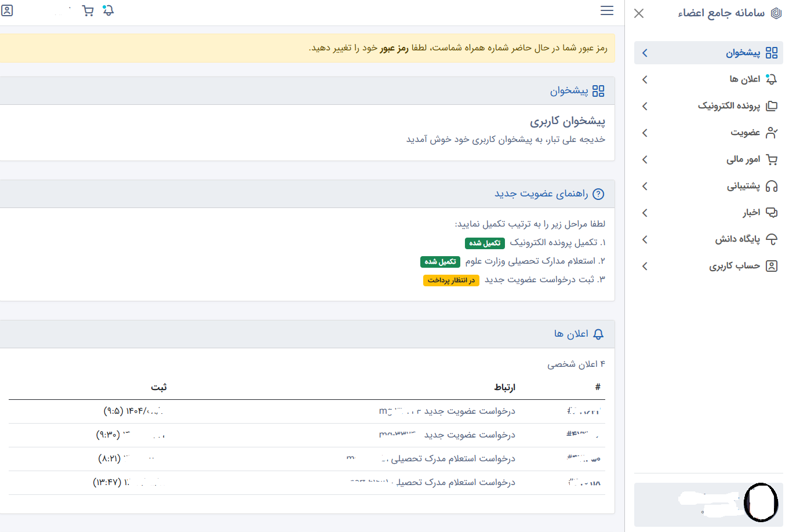Image resolution: width=789 pixels, height=532 pixels.
Task: Expand the امور مالی menu chevron
Action: point(645,159)
